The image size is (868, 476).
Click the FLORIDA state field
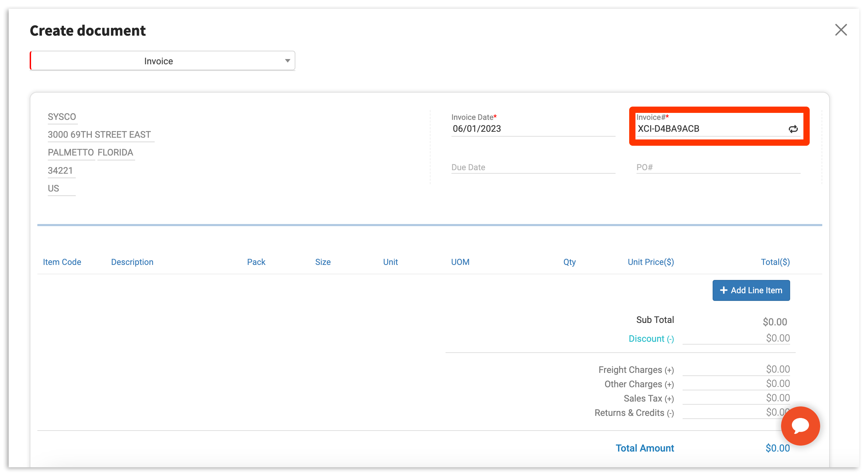(x=116, y=153)
